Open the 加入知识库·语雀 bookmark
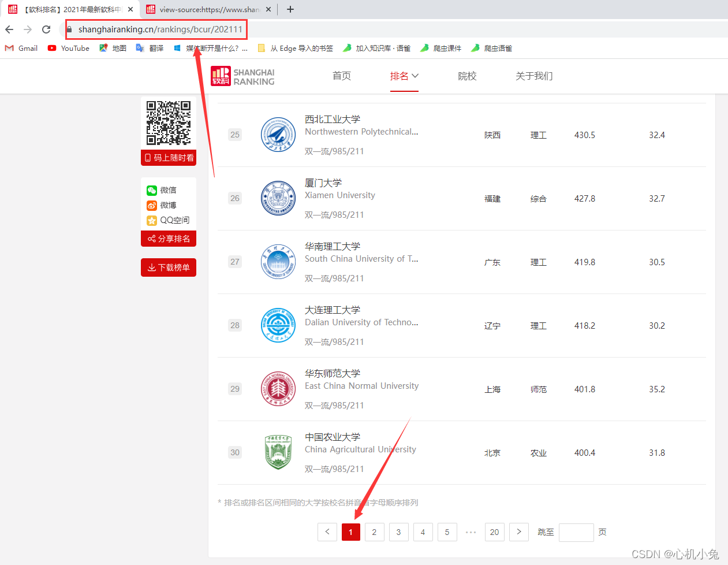This screenshot has width=728, height=565. pyautogui.click(x=376, y=49)
